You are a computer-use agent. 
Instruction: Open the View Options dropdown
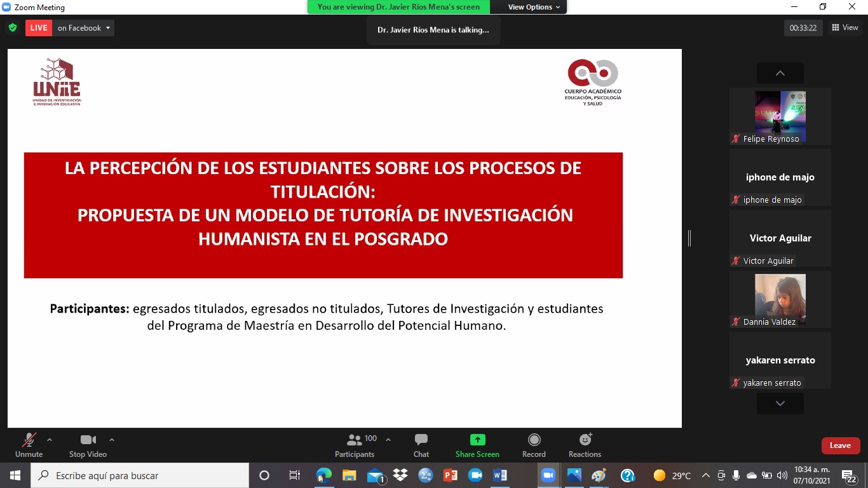pyautogui.click(x=534, y=7)
